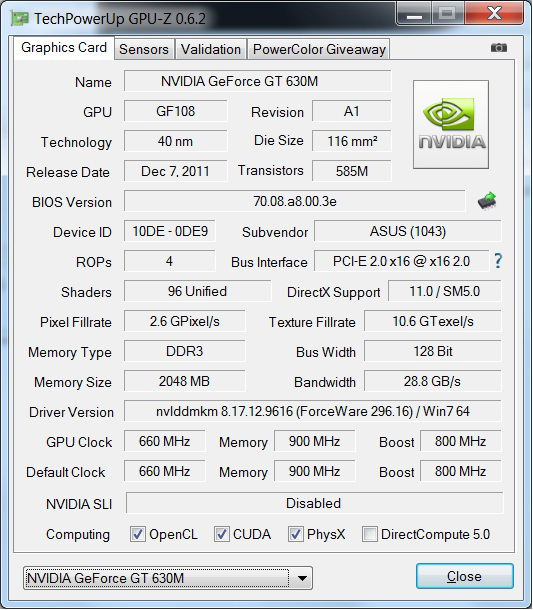
Task: Click the Name field showing GT 630M
Action: 258,81
